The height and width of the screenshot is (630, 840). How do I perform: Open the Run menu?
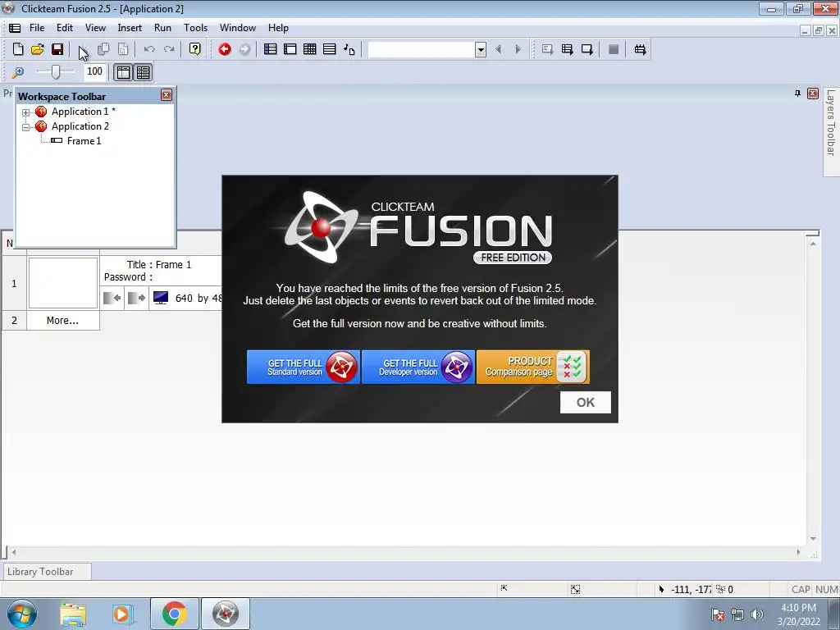163,28
